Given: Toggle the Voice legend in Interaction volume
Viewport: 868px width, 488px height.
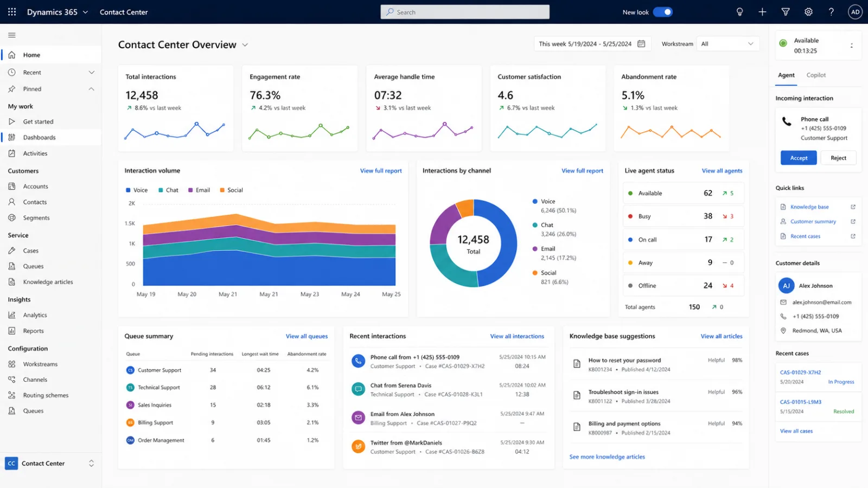Looking at the screenshot, I should click(137, 190).
